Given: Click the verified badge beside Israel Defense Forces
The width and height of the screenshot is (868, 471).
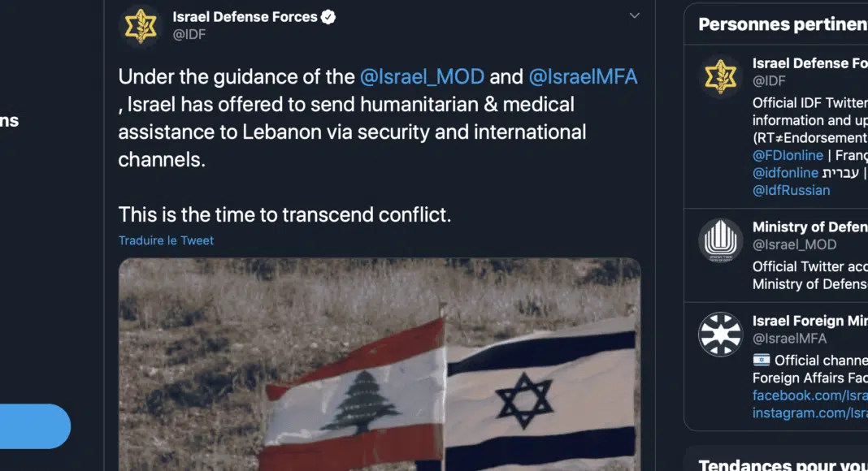Looking at the screenshot, I should (328, 17).
